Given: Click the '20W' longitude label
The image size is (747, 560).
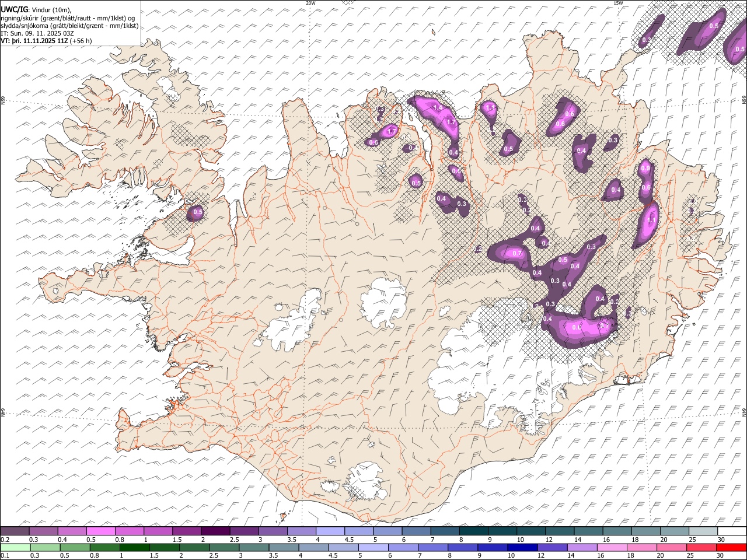Looking at the screenshot, I should point(310,3).
